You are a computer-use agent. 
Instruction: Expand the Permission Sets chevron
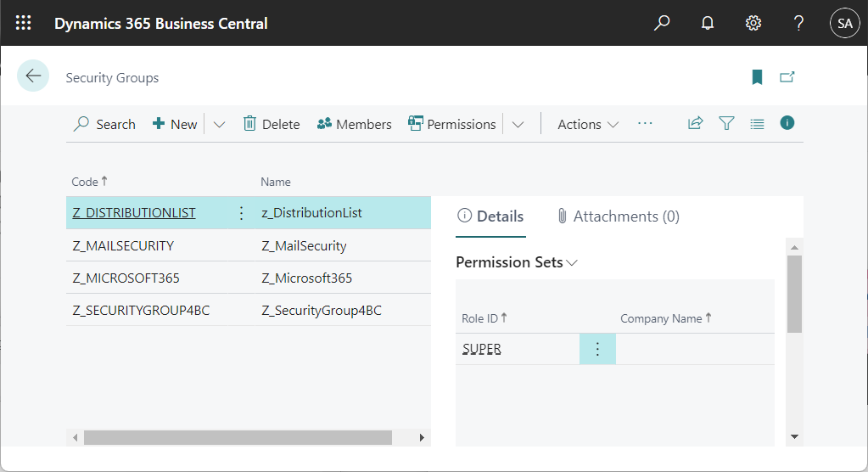tap(572, 263)
